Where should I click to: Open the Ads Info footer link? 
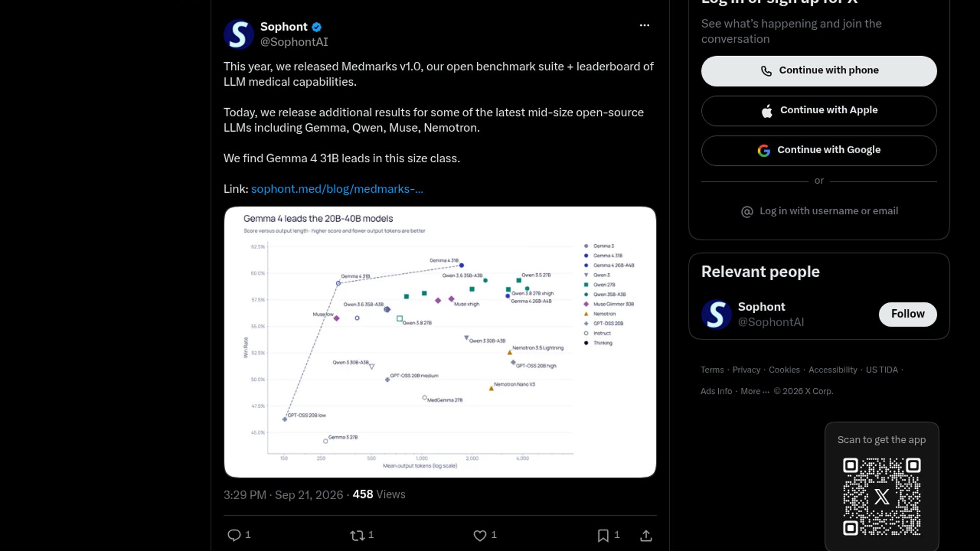tap(716, 391)
